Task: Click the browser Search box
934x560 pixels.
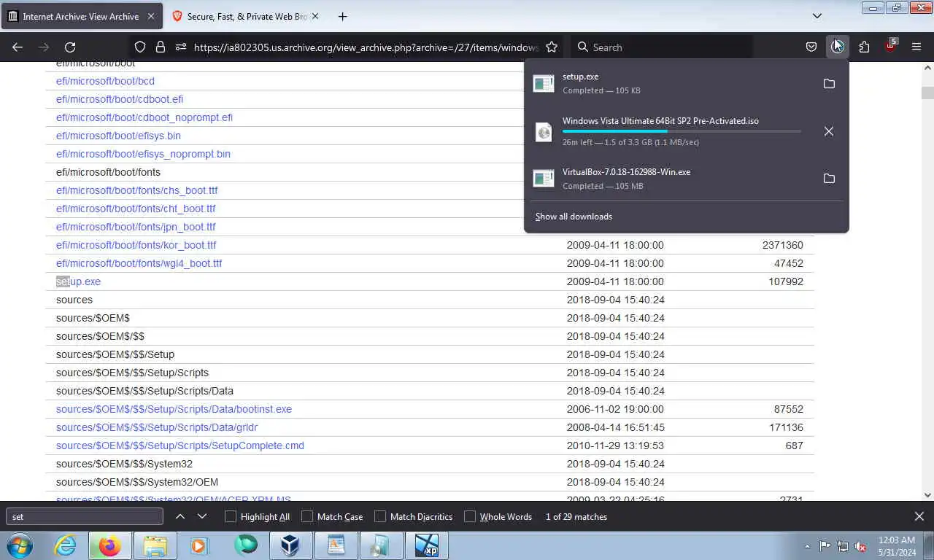Action: click(x=661, y=47)
